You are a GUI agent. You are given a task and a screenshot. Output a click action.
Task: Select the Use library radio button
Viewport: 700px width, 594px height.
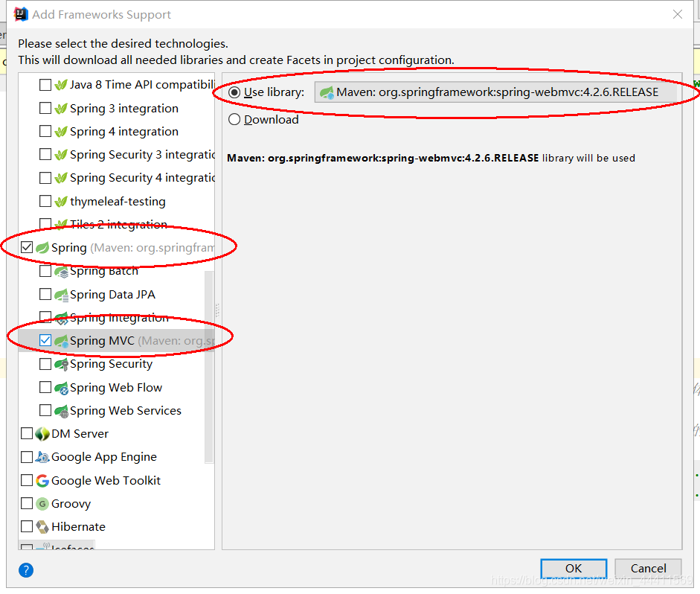tap(234, 92)
